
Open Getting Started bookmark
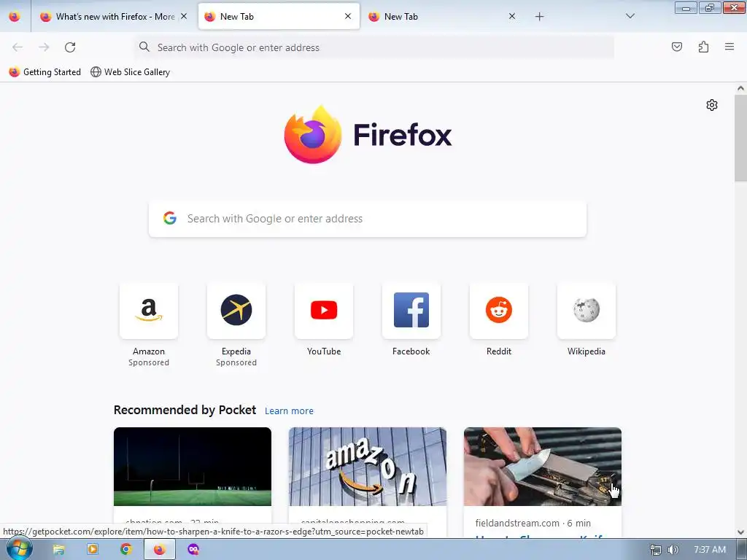click(44, 72)
